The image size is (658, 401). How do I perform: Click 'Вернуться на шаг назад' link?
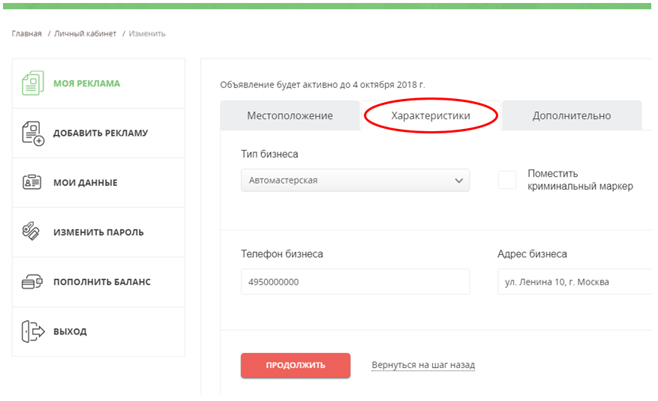coord(423,365)
